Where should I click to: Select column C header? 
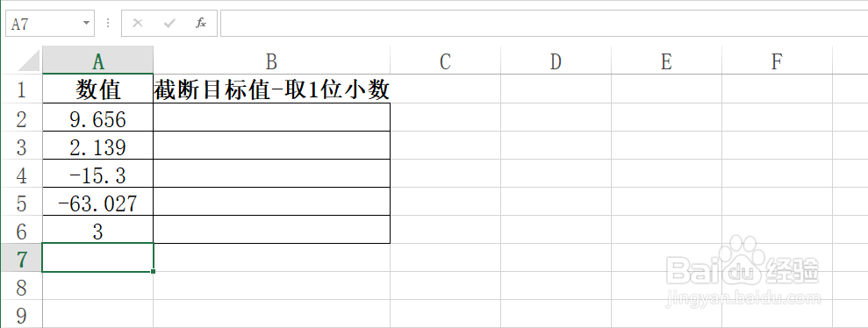point(445,61)
